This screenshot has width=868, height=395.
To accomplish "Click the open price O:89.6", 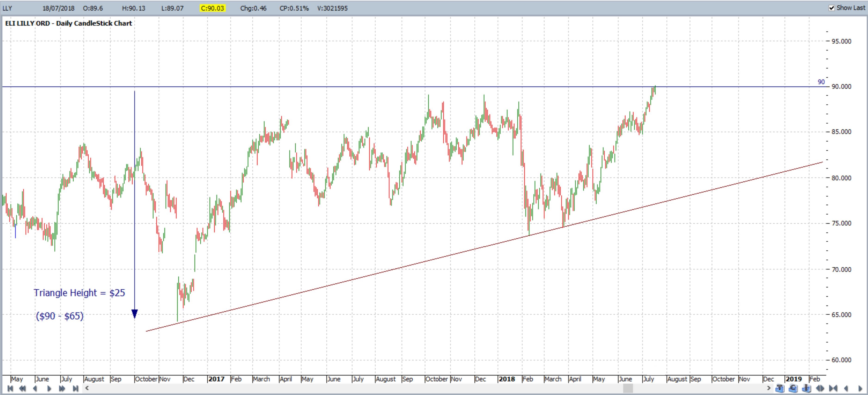I will (93, 8).
